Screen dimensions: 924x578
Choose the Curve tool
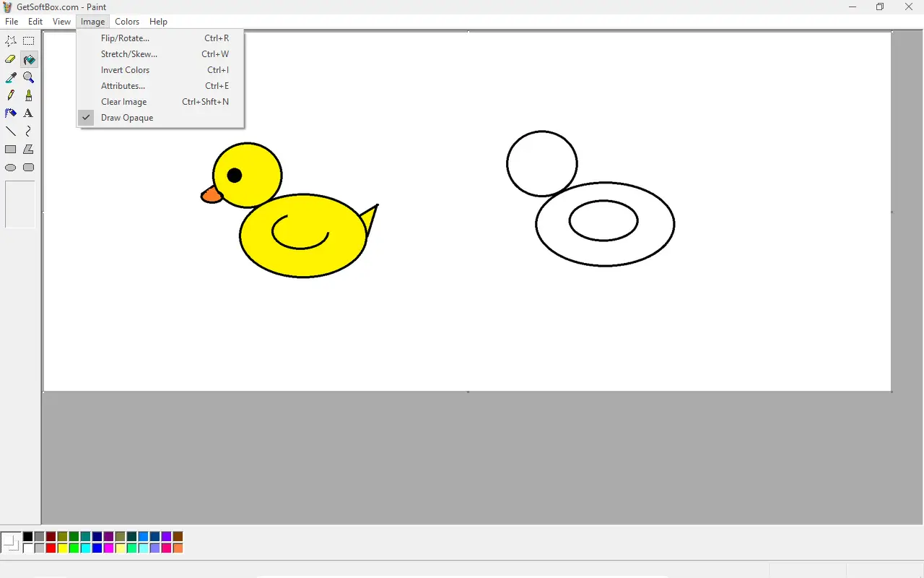29,131
